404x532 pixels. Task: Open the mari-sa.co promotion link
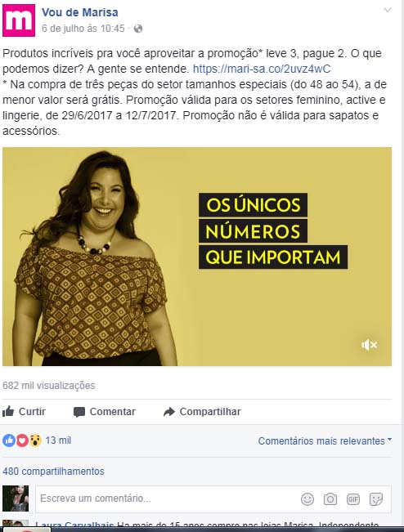262,69
